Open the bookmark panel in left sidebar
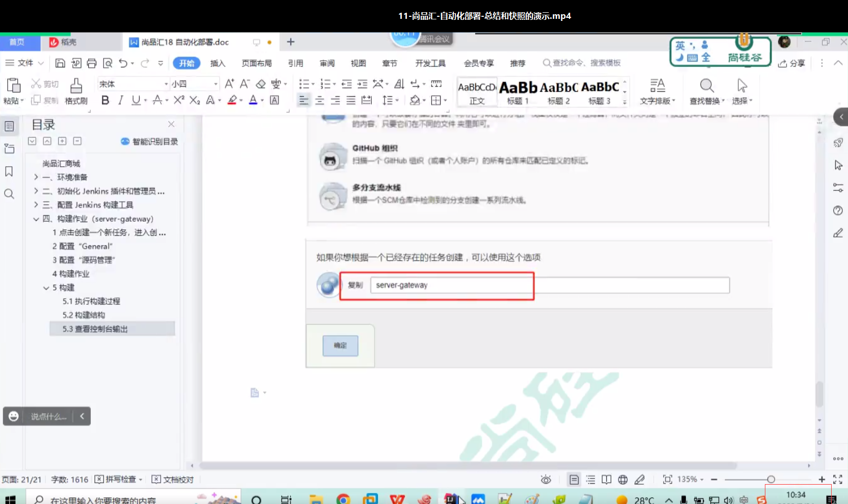This screenshot has height=504, width=848. 9,172
